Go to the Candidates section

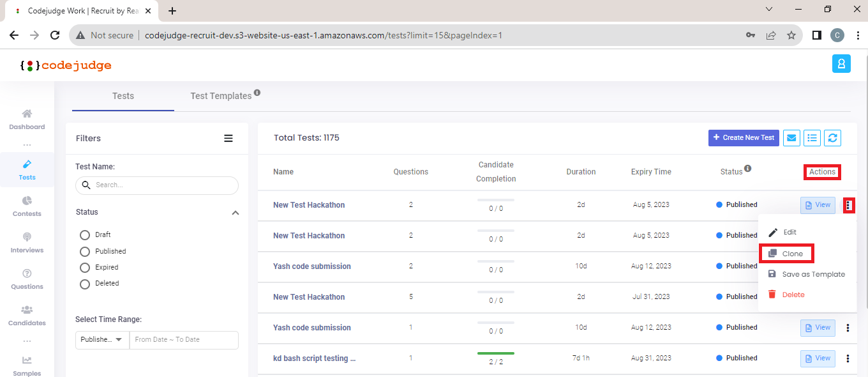tap(26, 316)
